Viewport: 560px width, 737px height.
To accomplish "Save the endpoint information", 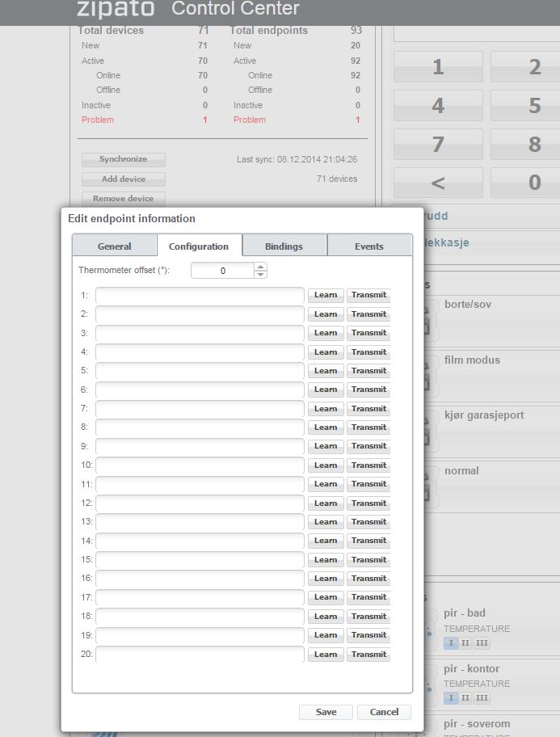I will point(326,712).
